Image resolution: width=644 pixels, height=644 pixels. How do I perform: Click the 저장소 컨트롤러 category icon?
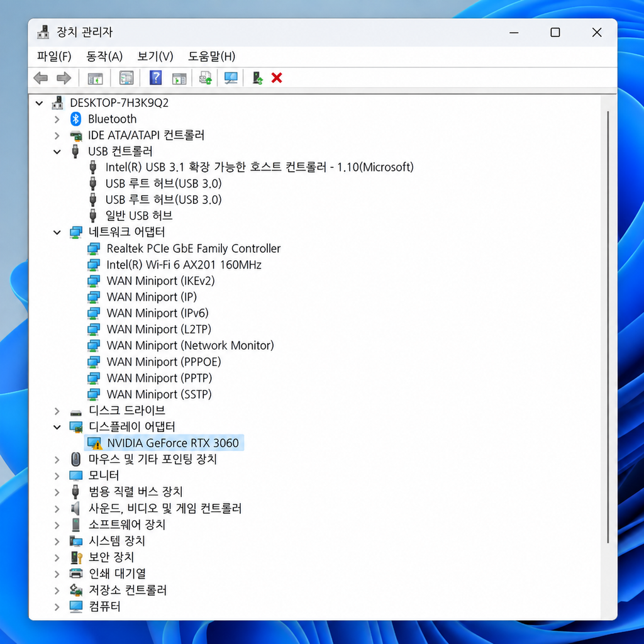point(76,590)
